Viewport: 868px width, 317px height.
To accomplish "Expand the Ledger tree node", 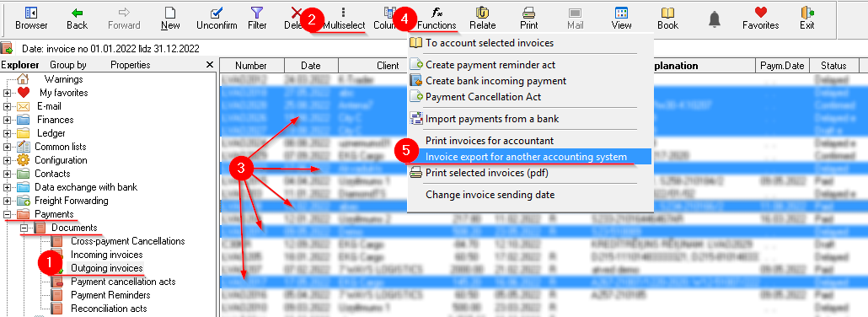I will tap(8, 133).
